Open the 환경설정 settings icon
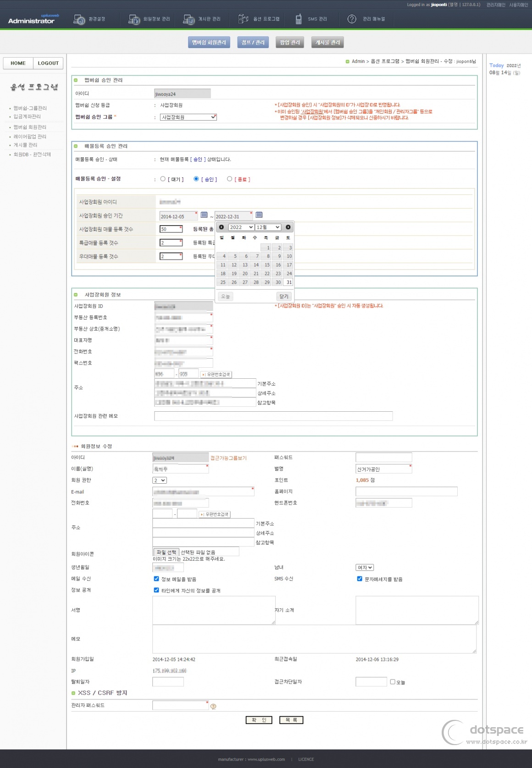This screenshot has height=768, width=532. pos(79,19)
